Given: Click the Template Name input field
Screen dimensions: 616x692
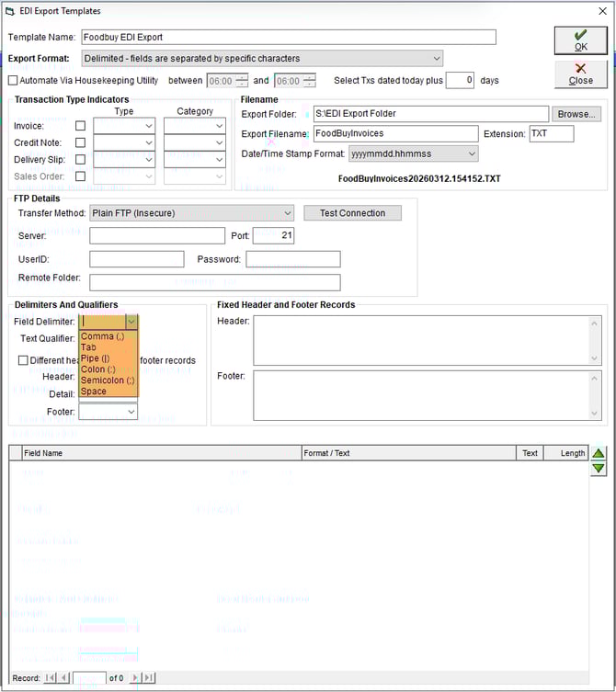Looking at the screenshot, I should pyautogui.click(x=289, y=37).
